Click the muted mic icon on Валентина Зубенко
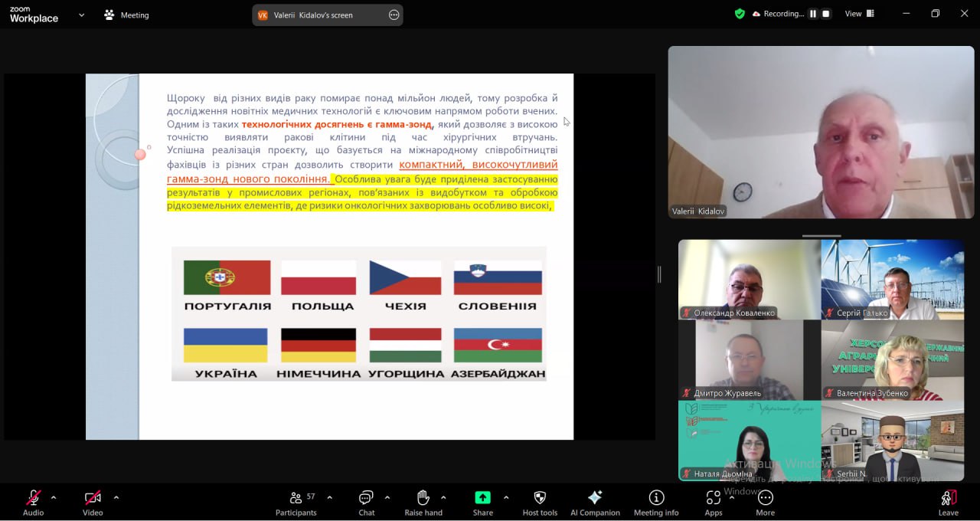 (830, 393)
